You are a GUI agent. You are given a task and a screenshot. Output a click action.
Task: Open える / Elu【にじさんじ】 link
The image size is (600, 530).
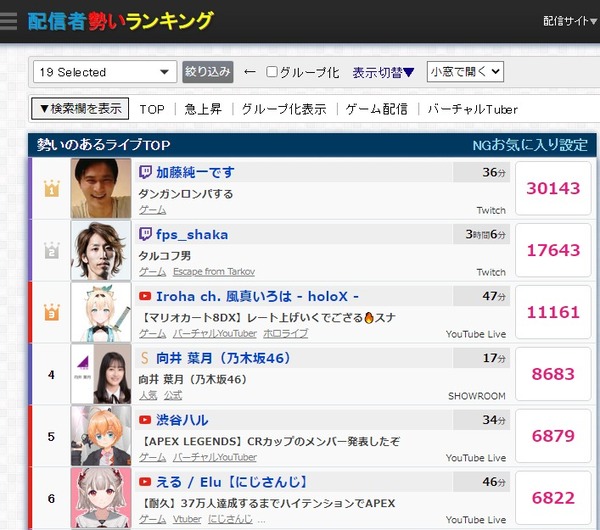click(232, 482)
